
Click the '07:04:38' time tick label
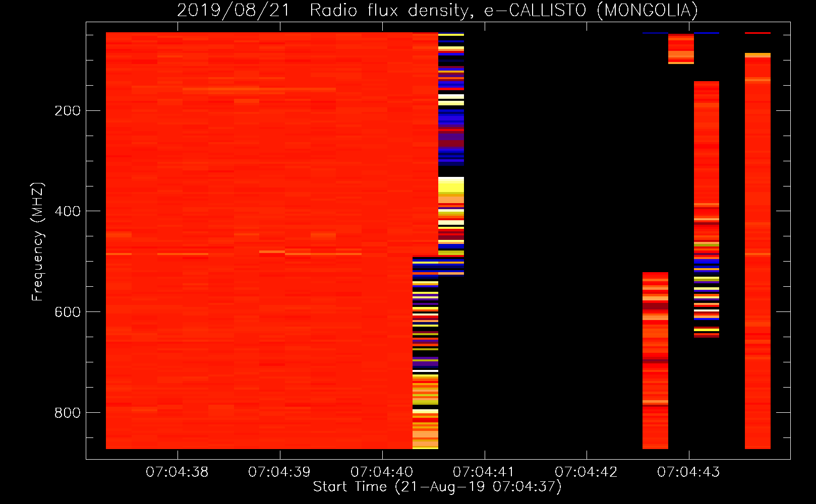[177, 472]
